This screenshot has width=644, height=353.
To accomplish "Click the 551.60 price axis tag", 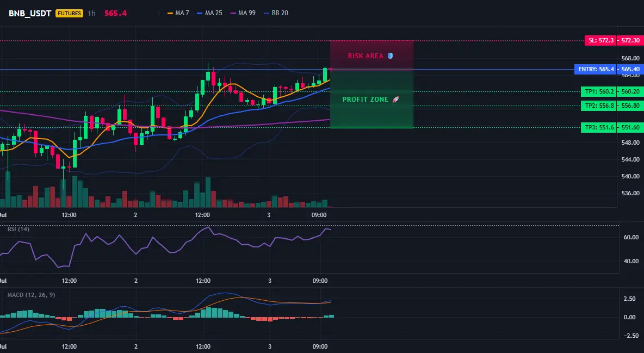I will pyautogui.click(x=630, y=127).
